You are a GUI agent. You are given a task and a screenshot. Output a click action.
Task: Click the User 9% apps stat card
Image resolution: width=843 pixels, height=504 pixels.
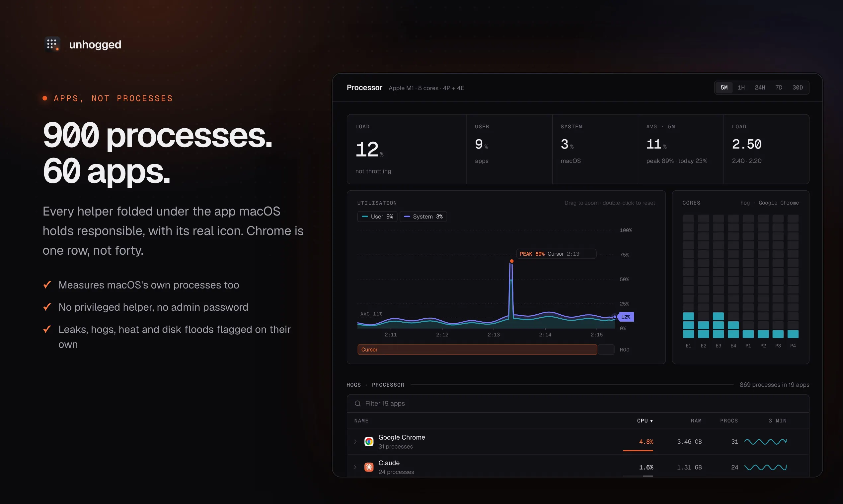509,149
